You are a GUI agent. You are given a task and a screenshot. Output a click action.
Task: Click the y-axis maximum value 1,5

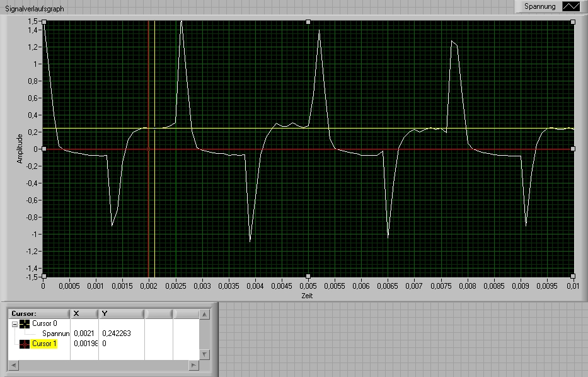(x=32, y=21)
